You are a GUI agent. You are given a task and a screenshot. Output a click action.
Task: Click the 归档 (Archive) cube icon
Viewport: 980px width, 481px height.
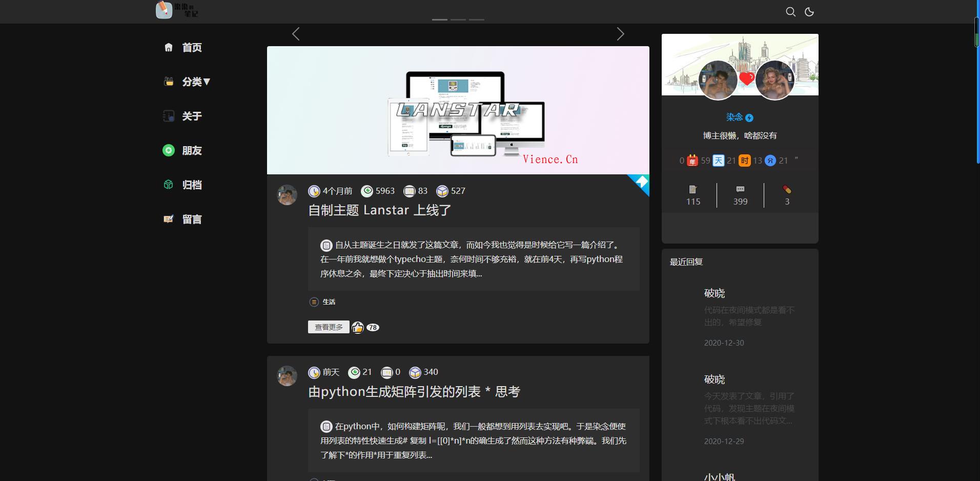click(x=169, y=185)
